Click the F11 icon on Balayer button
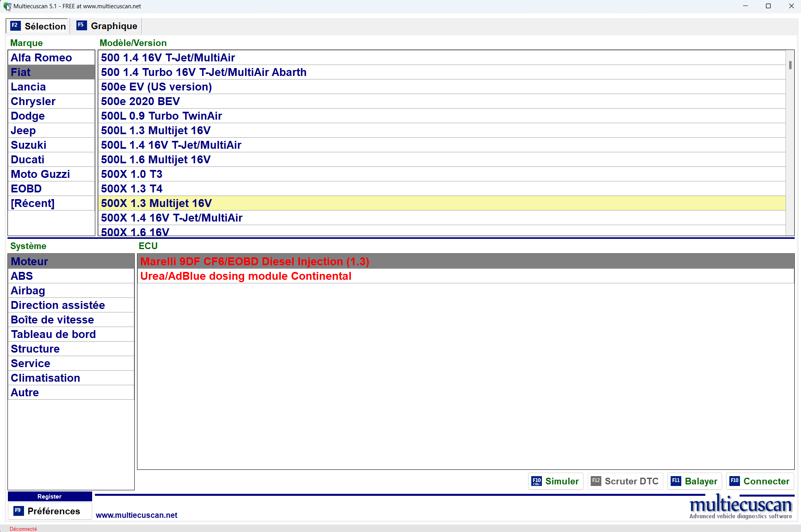 tap(676, 481)
